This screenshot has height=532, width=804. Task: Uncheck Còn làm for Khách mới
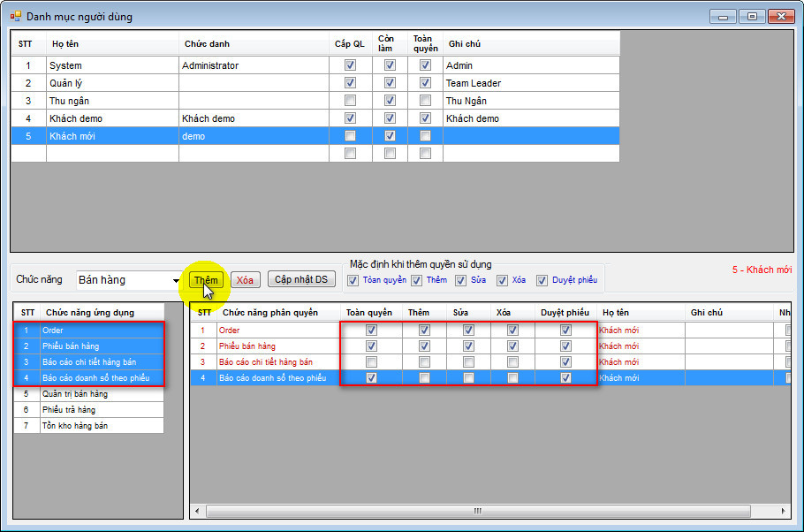390,136
